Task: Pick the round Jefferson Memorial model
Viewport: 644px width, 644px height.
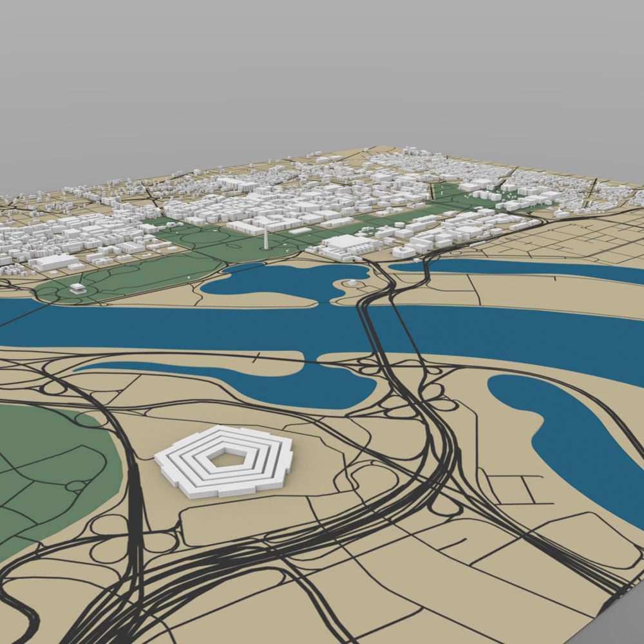Action: (352, 283)
